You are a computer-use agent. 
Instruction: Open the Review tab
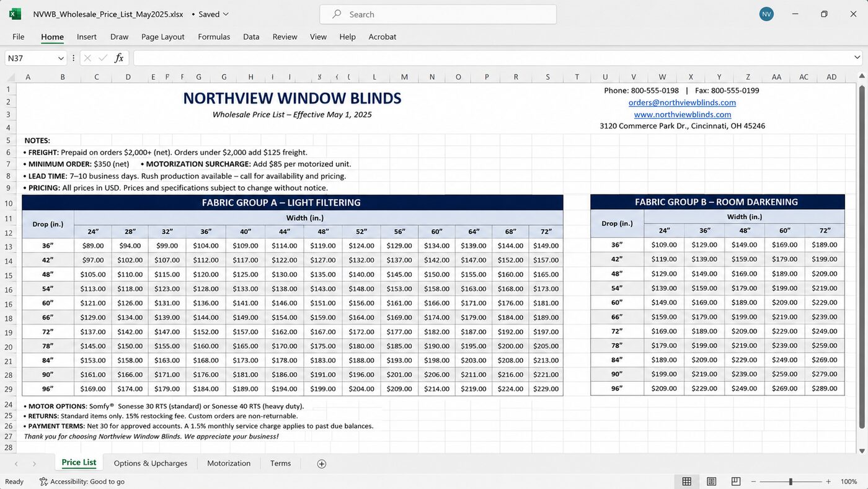click(285, 37)
